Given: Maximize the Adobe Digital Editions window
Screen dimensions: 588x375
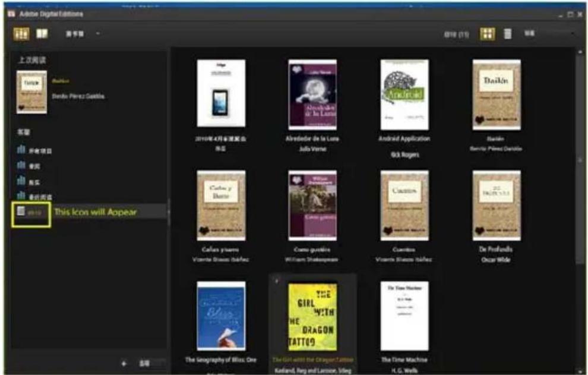Looking at the screenshot, I should pos(570,15).
